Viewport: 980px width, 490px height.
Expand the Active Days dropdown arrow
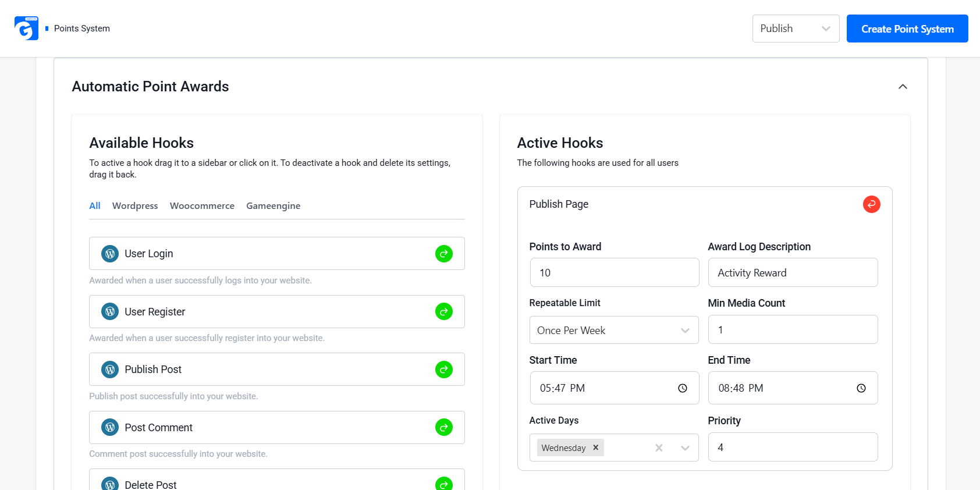pos(685,448)
